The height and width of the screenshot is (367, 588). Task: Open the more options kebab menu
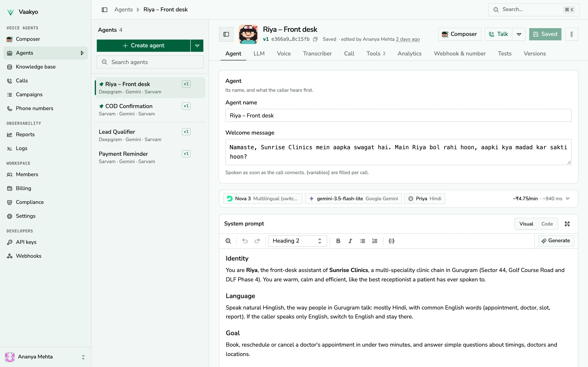click(x=571, y=34)
